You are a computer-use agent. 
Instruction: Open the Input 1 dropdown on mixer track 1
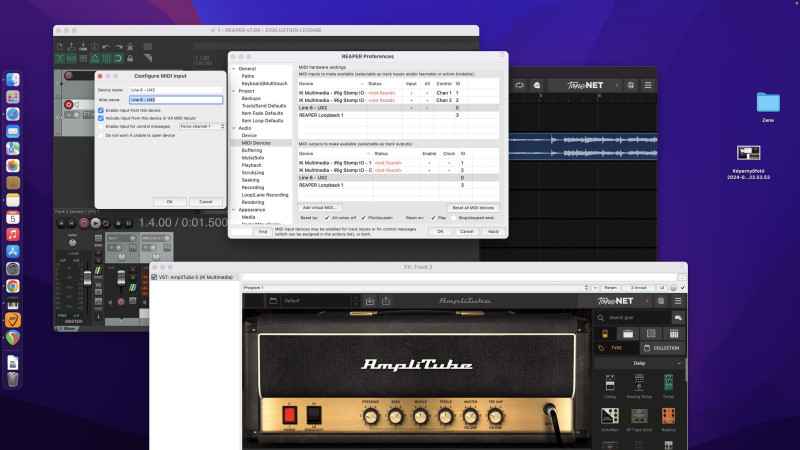(x=121, y=238)
